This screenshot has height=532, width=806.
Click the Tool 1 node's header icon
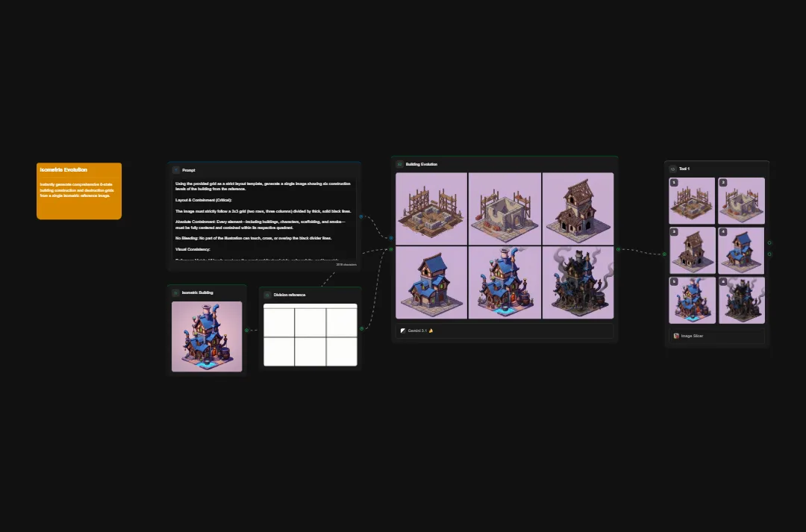coord(672,169)
